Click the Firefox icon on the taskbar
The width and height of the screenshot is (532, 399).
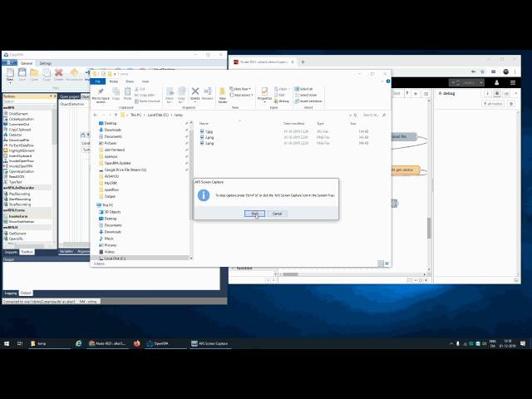[136, 343]
